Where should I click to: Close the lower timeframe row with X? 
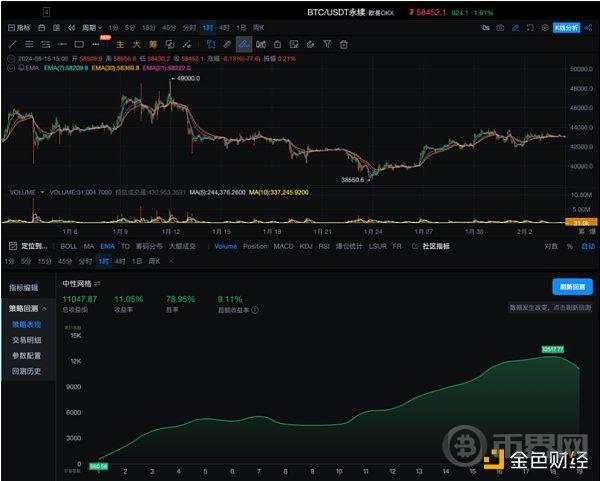click(171, 261)
